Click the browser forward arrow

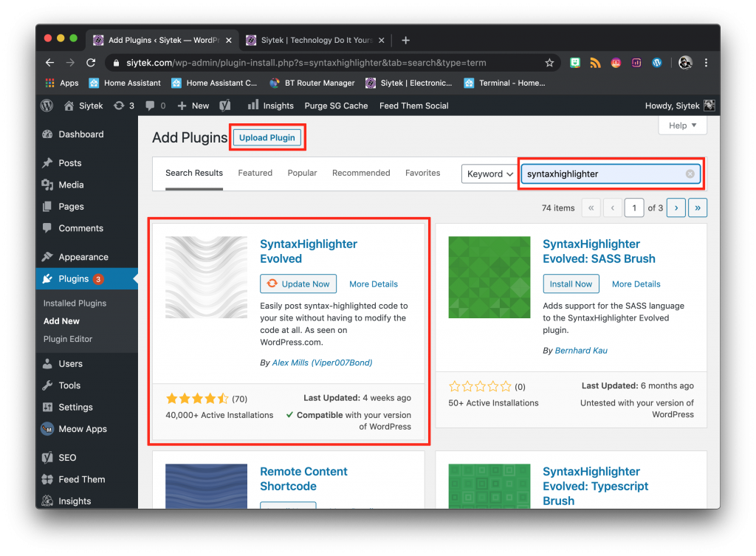point(70,63)
